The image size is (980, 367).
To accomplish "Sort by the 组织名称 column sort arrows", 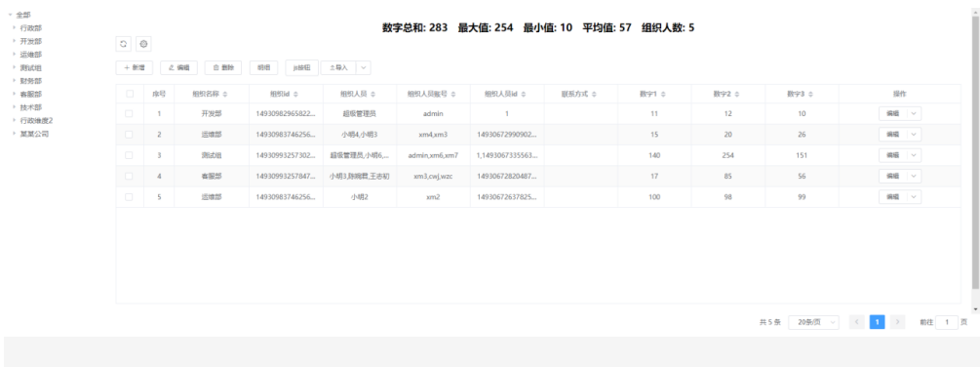I will (x=225, y=94).
